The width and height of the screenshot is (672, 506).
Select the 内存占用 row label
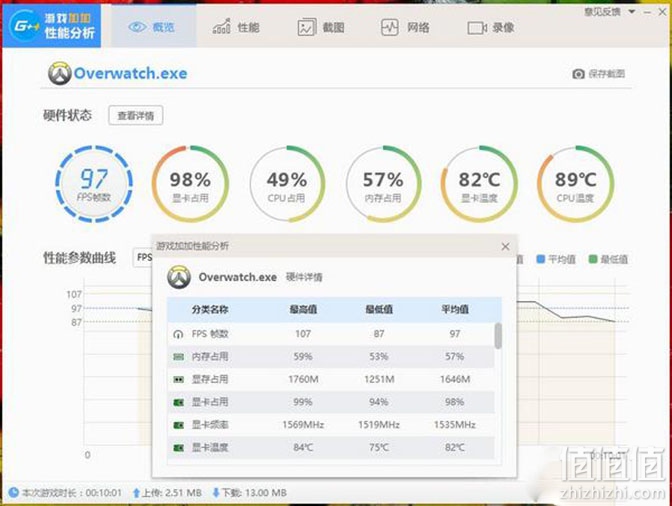210,356
